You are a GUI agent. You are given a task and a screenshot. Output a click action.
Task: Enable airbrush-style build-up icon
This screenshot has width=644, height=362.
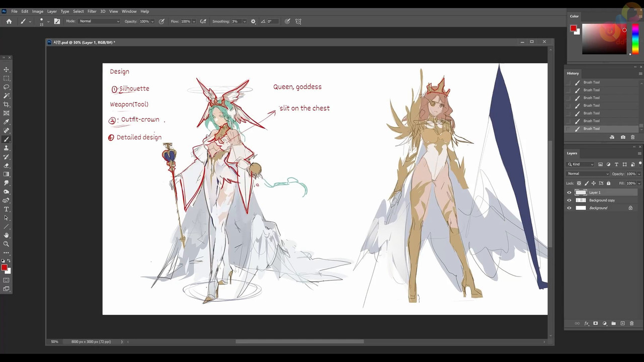click(x=203, y=21)
